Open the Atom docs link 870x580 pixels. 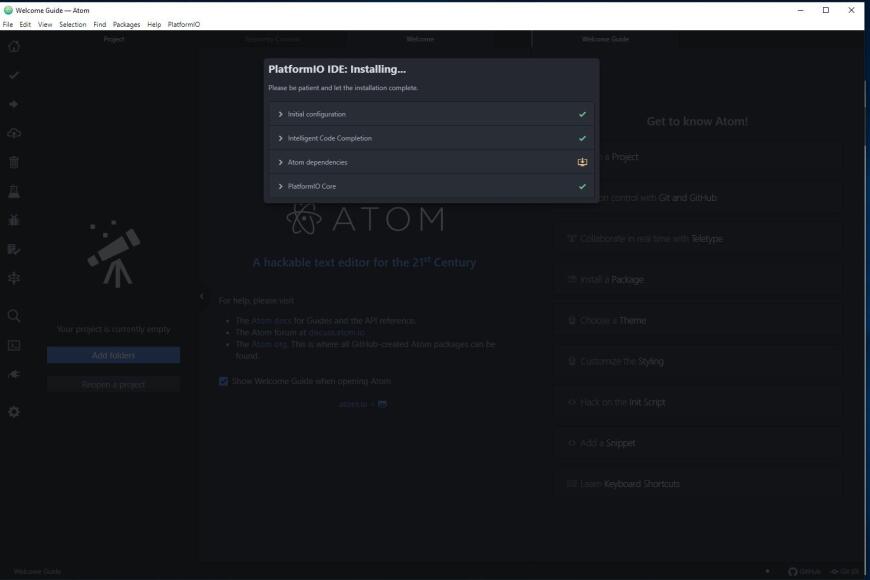(271, 321)
